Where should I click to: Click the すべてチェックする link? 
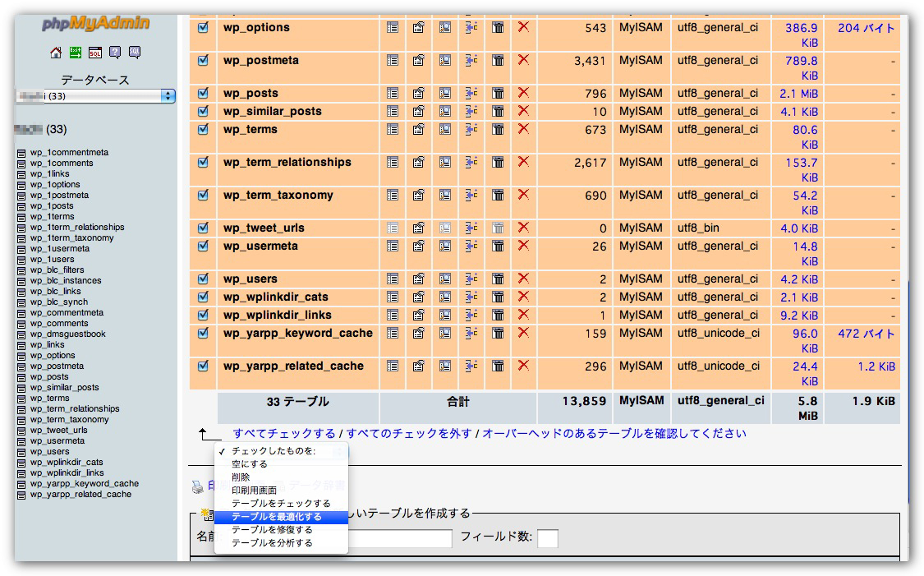284,434
